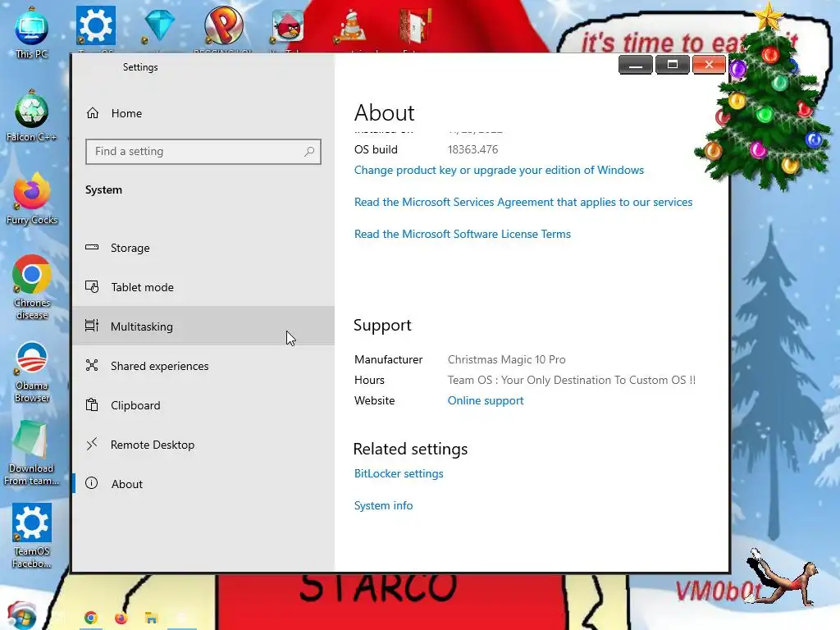Go to Home in Settings
Image resolution: width=840 pixels, height=630 pixels.
click(x=203, y=113)
